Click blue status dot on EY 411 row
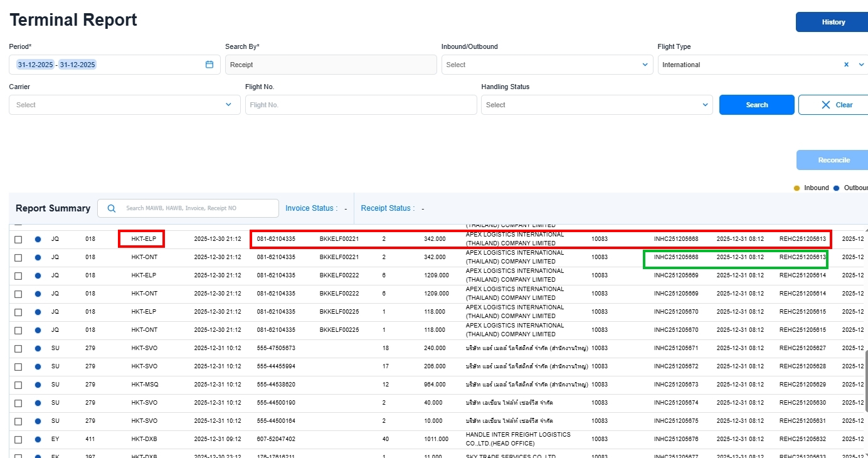 click(x=38, y=439)
